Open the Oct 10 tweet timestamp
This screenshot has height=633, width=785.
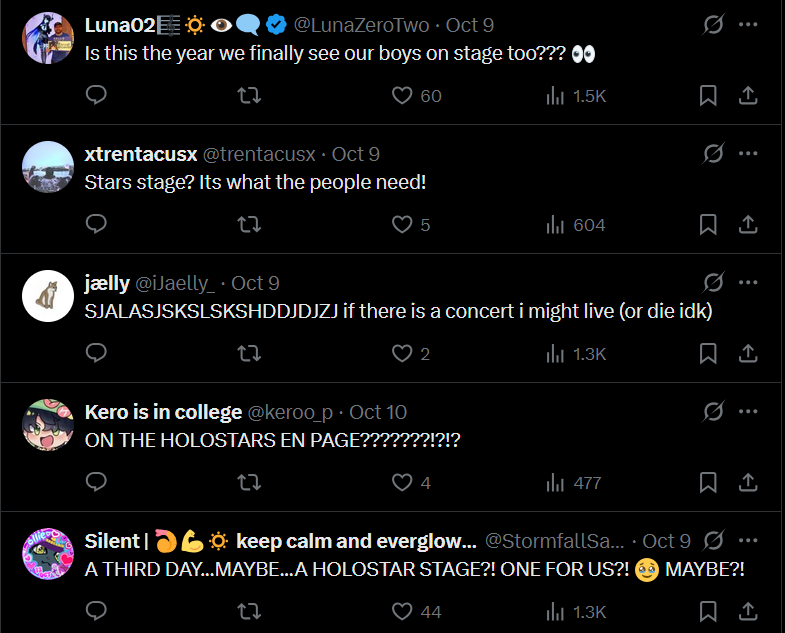tap(378, 412)
